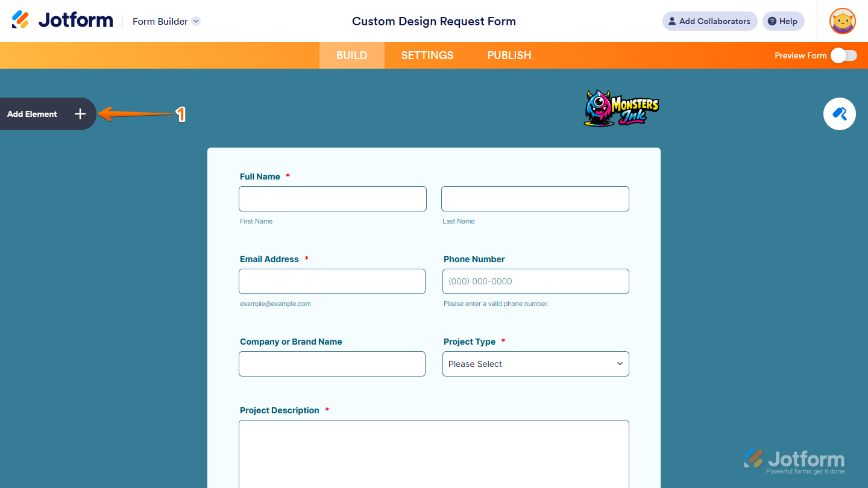The width and height of the screenshot is (868, 488).
Task: Switch to the SETTINGS tab
Action: (427, 55)
